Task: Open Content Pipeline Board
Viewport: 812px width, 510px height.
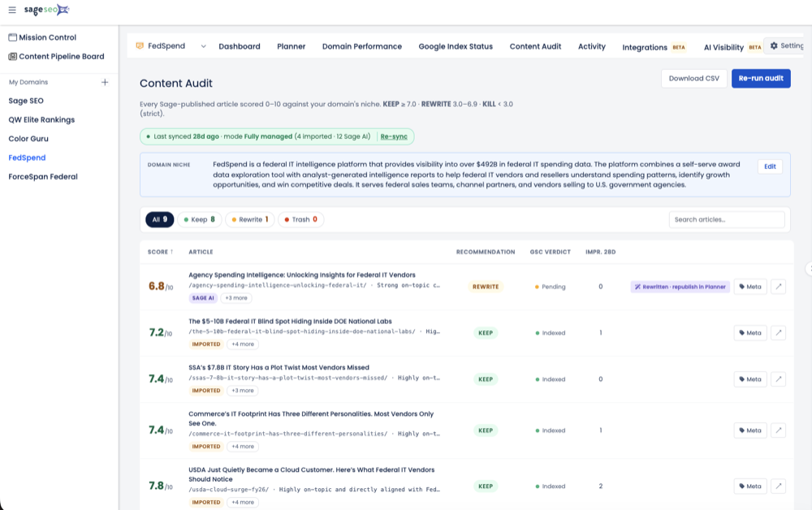Action: (x=57, y=56)
